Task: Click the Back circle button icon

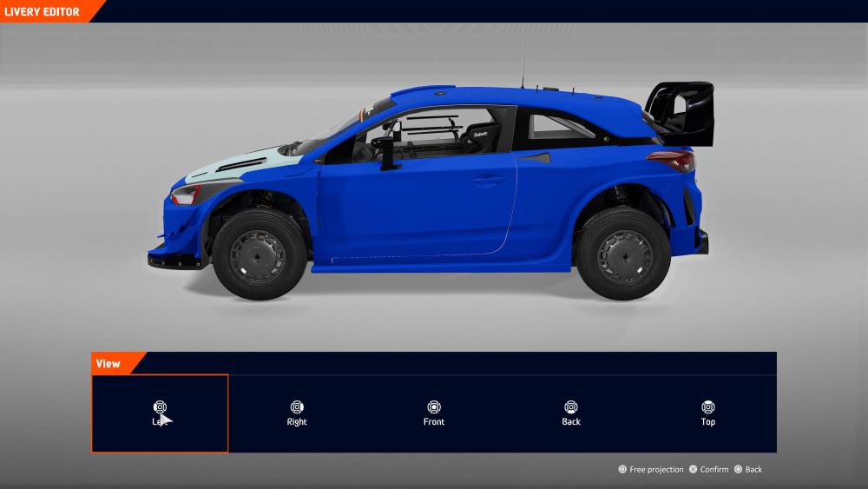Action: tap(738, 469)
